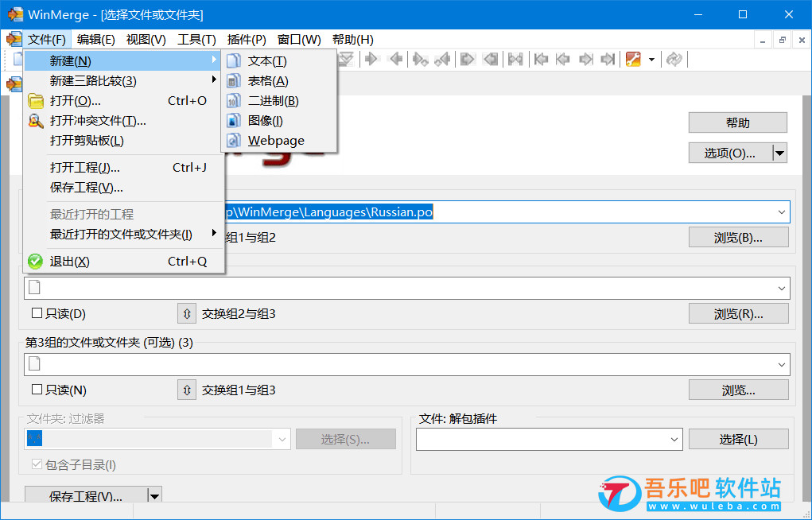Toggle the 只读(D) checkbox
This screenshot has height=520, width=812.
[37, 313]
